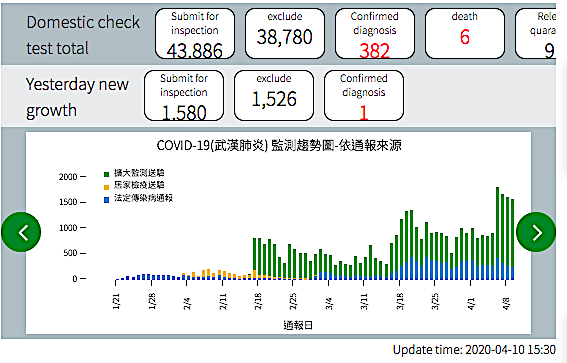The width and height of the screenshot is (567, 363).
Task: Click the 1500 y-axis label
Action: pyautogui.click(x=68, y=202)
